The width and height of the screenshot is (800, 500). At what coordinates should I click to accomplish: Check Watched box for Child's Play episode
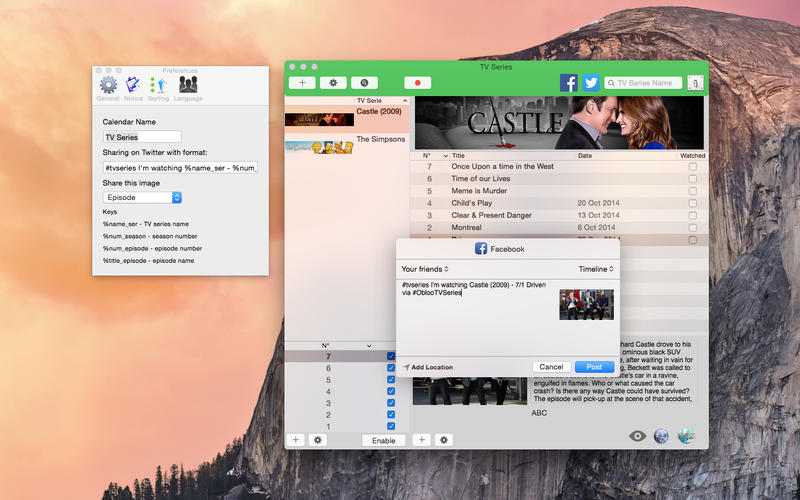(x=692, y=203)
